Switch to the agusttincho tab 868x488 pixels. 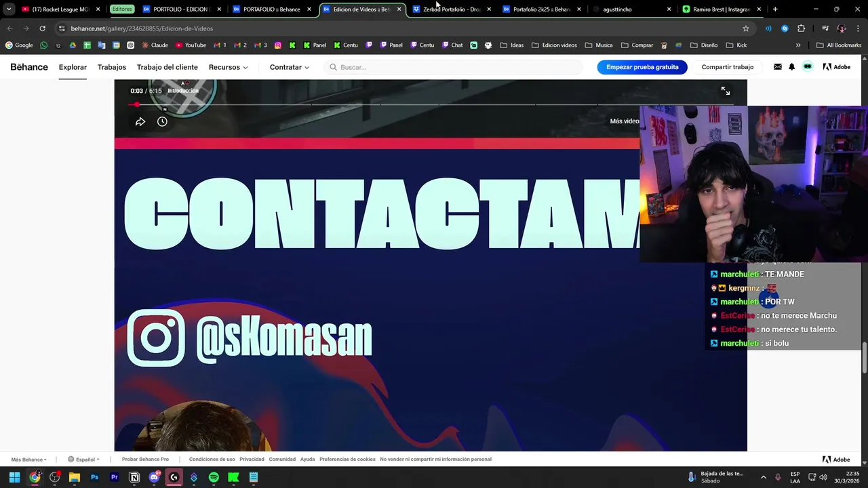[631, 9]
